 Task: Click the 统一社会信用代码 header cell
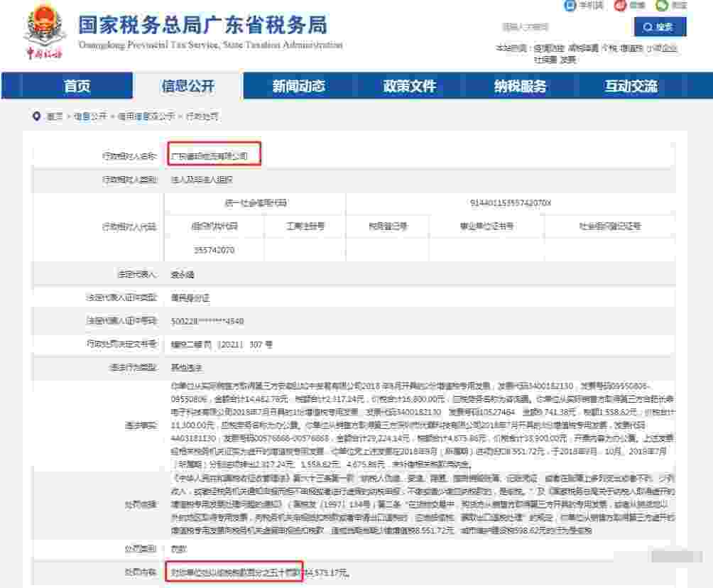pyautogui.click(x=256, y=203)
